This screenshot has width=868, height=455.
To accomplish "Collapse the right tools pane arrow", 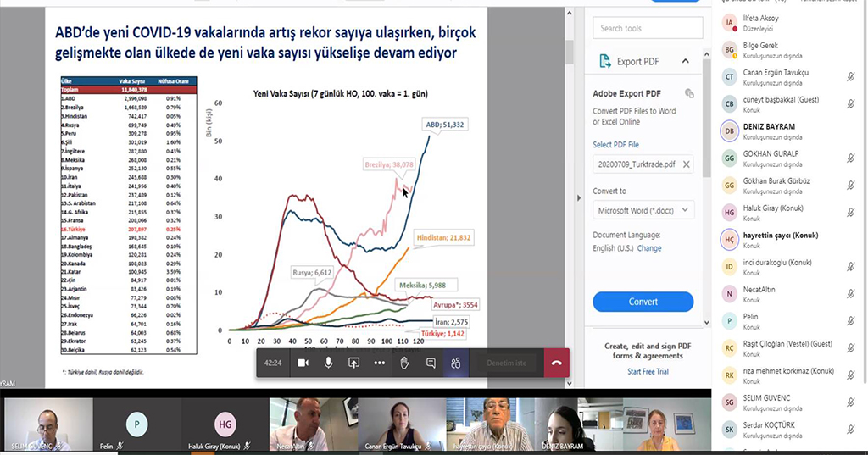I will (579, 197).
